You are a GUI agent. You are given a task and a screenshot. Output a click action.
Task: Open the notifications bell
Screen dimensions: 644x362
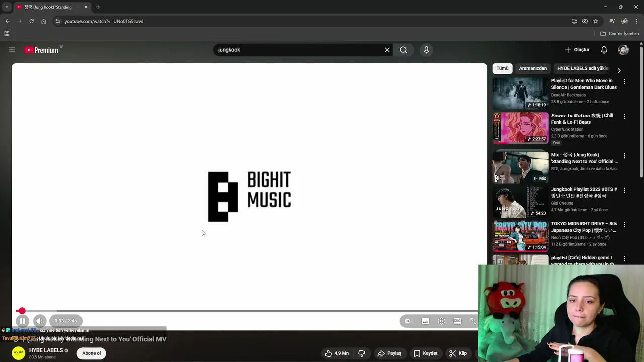(x=604, y=50)
